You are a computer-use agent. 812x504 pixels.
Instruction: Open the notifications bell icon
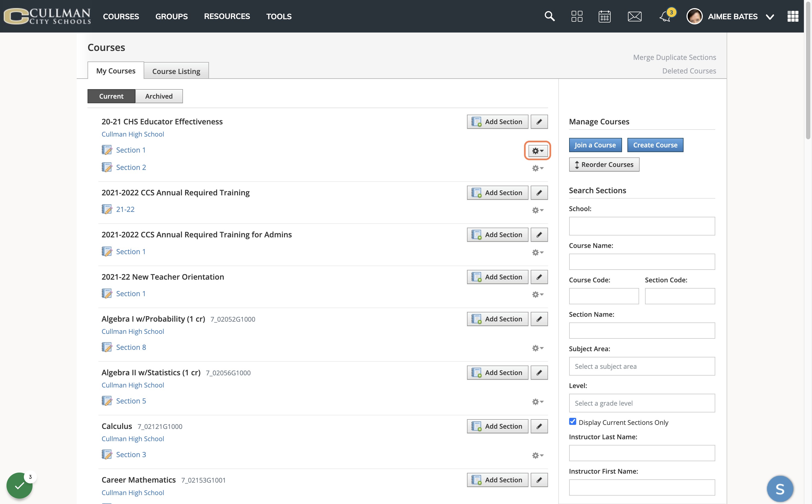point(665,16)
